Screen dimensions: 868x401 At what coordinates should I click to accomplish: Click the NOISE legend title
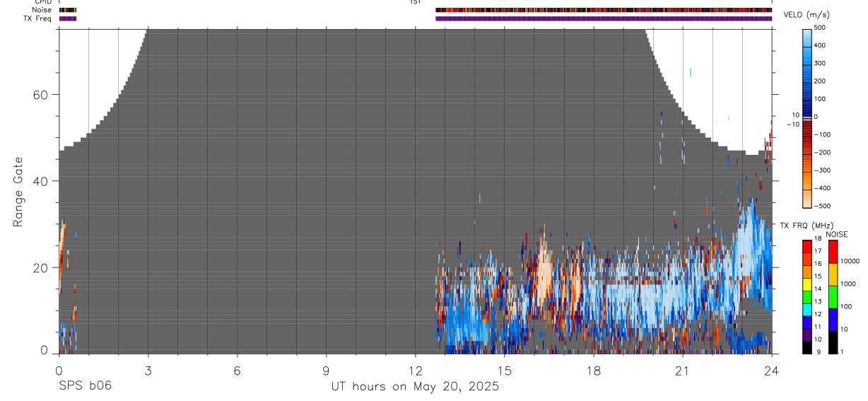[x=836, y=234]
